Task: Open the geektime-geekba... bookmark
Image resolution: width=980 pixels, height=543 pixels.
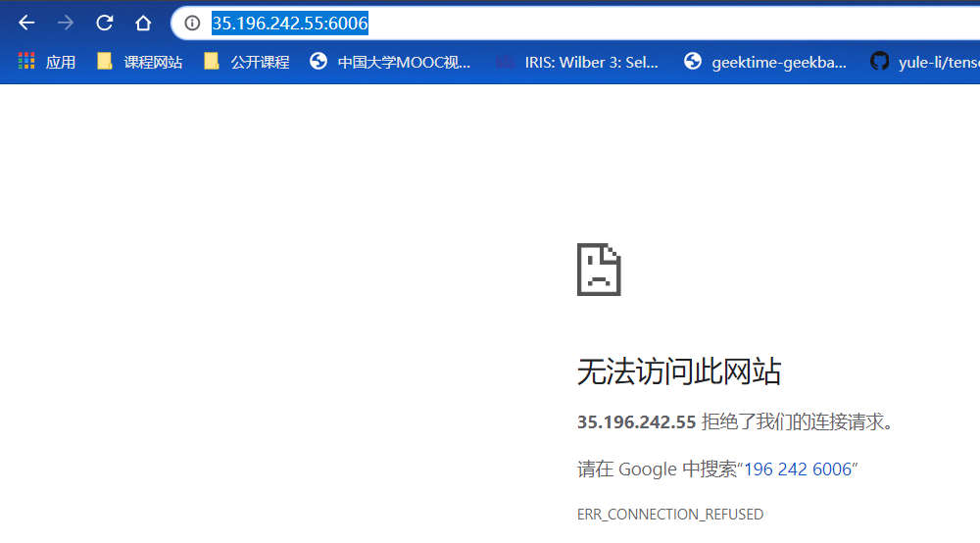Action: (x=765, y=62)
